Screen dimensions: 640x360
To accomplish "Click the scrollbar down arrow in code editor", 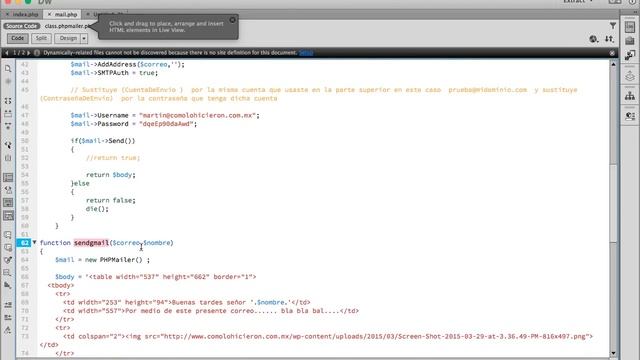I will (x=613, y=353).
